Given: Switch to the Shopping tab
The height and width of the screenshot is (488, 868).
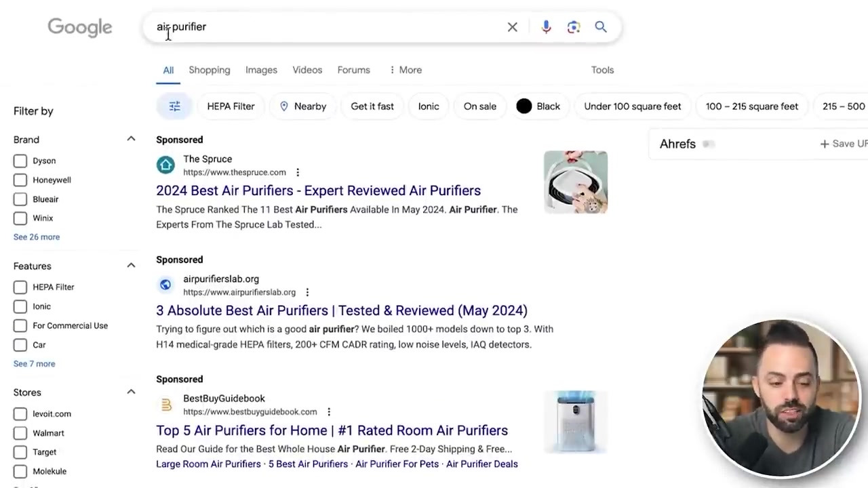Looking at the screenshot, I should [210, 70].
